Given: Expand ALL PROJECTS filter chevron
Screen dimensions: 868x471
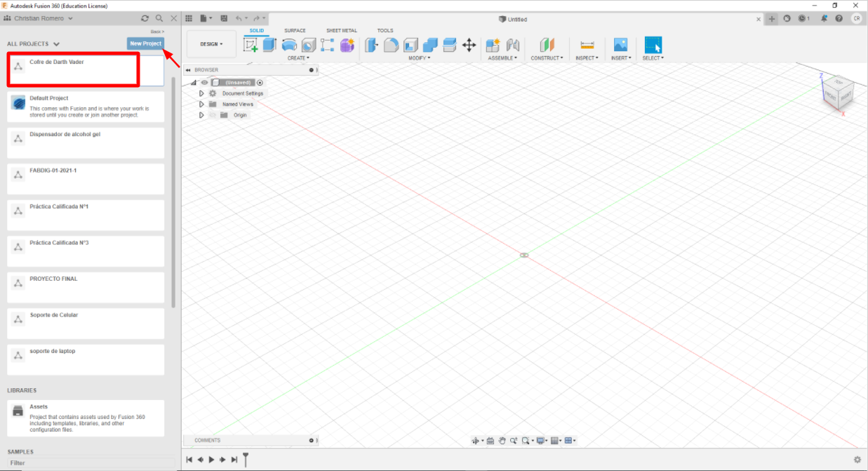Looking at the screenshot, I should tap(56, 44).
